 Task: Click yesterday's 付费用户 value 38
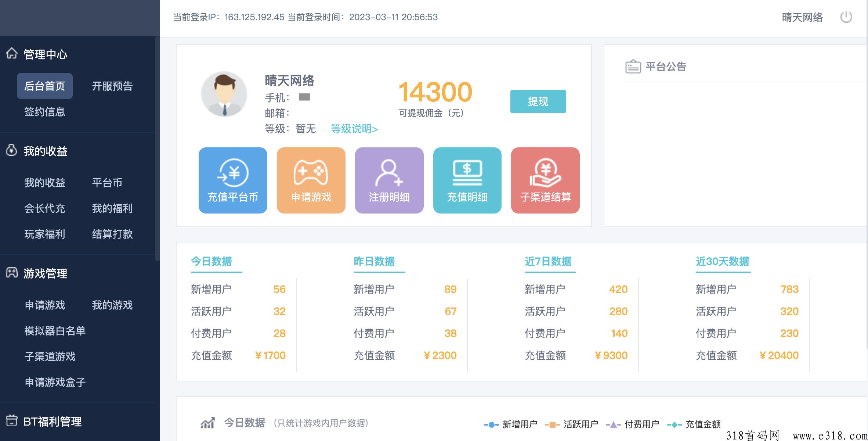coord(451,333)
